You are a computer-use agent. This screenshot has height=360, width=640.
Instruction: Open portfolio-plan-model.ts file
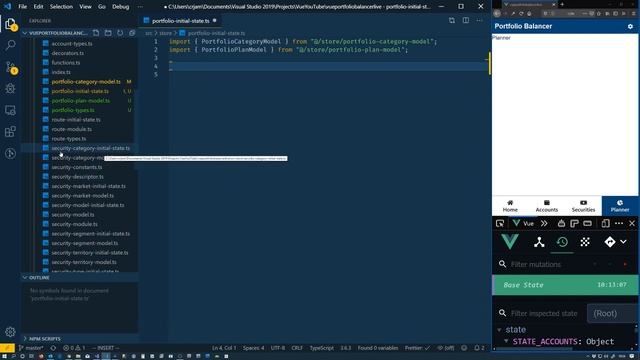click(80, 100)
